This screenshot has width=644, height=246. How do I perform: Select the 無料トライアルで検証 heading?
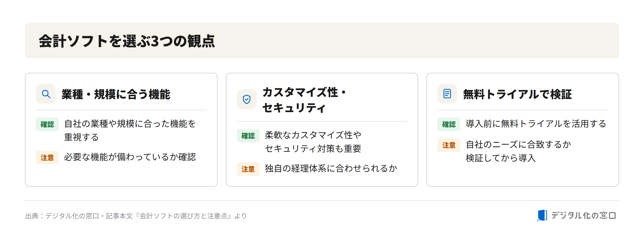[517, 94]
